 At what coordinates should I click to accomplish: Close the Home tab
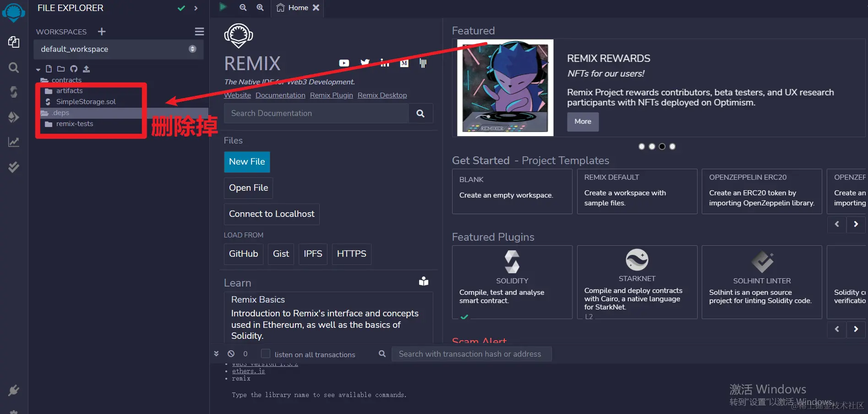click(316, 8)
